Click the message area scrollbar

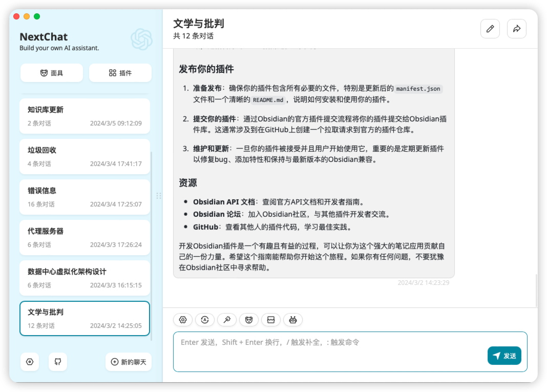coord(536,291)
